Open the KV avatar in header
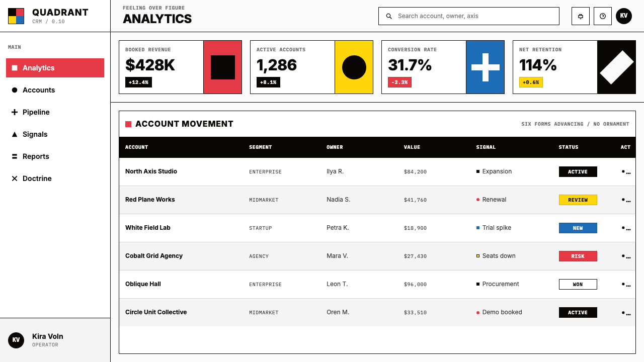The image size is (644, 362). (624, 16)
